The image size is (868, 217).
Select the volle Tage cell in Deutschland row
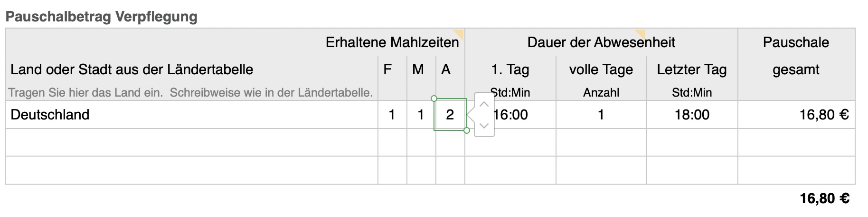pyautogui.click(x=601, y=115)
